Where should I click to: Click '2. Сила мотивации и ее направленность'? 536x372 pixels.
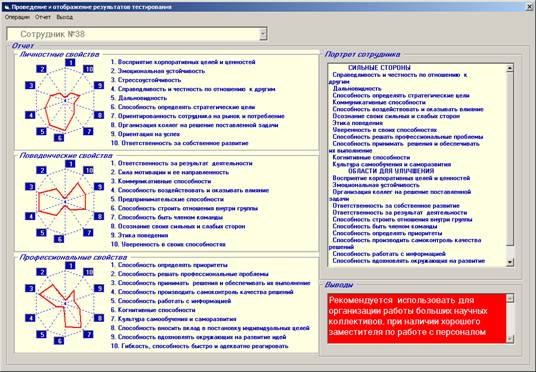170,172
